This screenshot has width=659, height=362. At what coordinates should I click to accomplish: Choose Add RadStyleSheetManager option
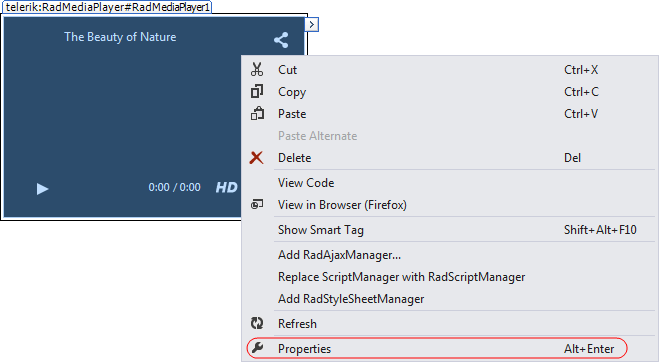point(450,299)
